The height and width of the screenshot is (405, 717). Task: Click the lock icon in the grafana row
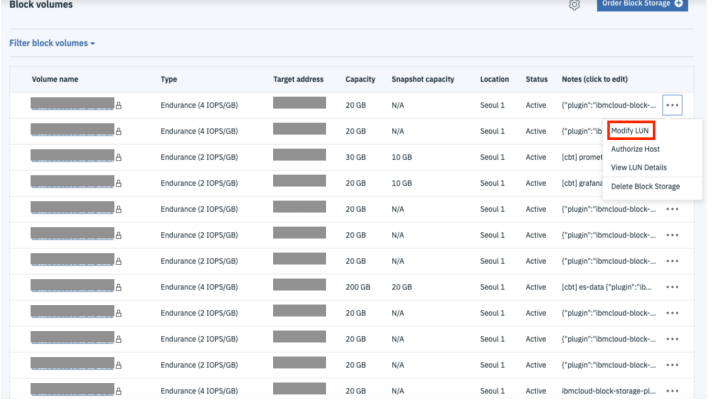point(119,184)
